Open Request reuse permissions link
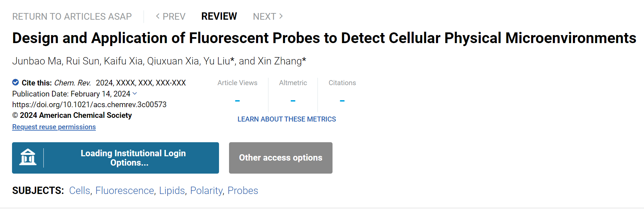644x209 pixels. point(54,127)
